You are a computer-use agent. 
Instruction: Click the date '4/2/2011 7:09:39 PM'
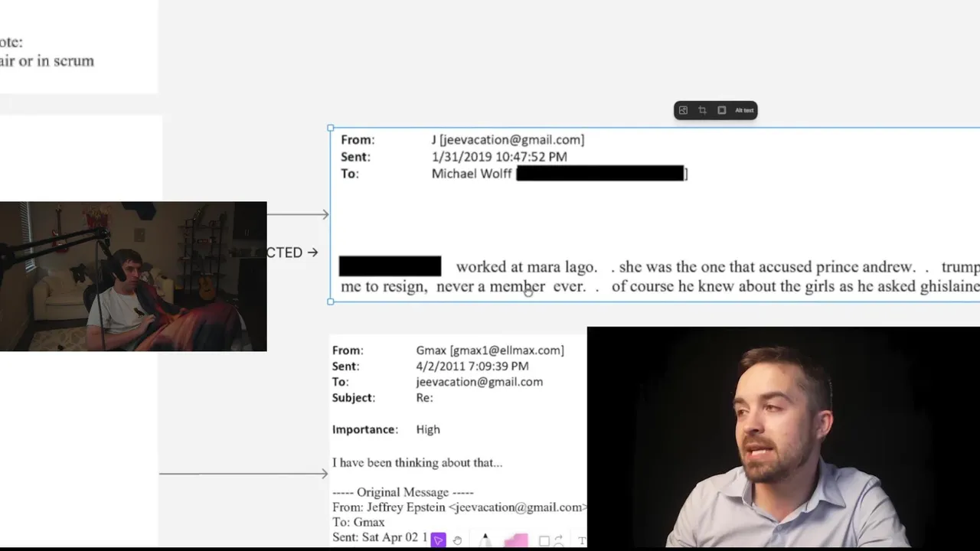pos(472,366)
